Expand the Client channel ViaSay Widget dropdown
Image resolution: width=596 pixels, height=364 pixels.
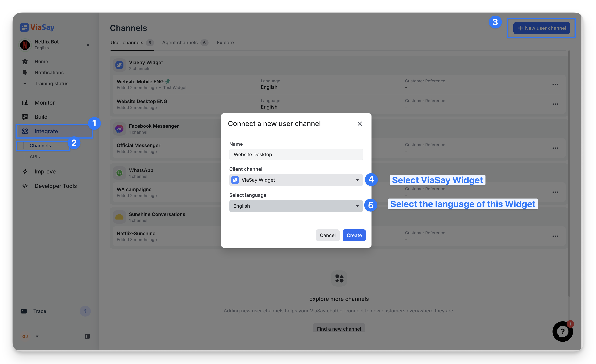(x=296, y=180)
